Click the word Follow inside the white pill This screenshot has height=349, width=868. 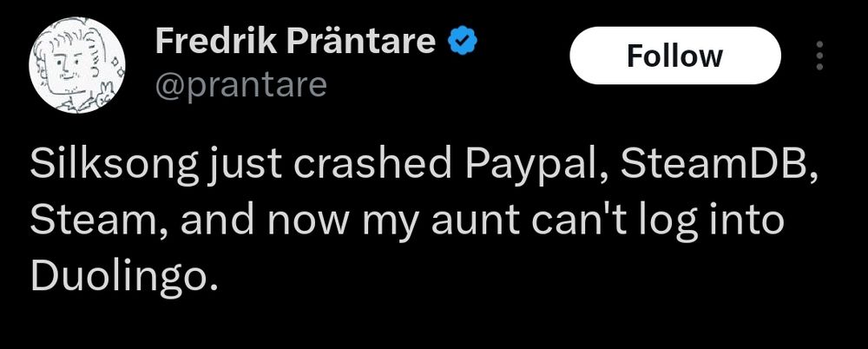[x=674, y=56]
